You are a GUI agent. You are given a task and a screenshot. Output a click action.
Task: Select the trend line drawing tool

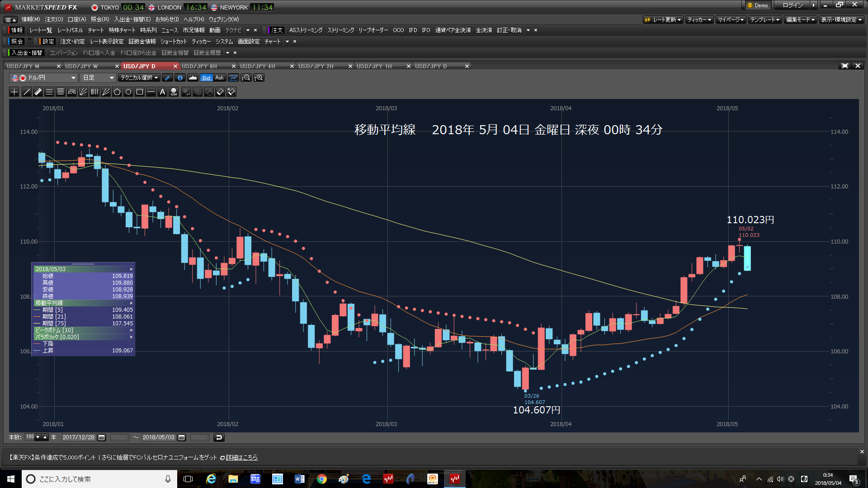(27, 92)
